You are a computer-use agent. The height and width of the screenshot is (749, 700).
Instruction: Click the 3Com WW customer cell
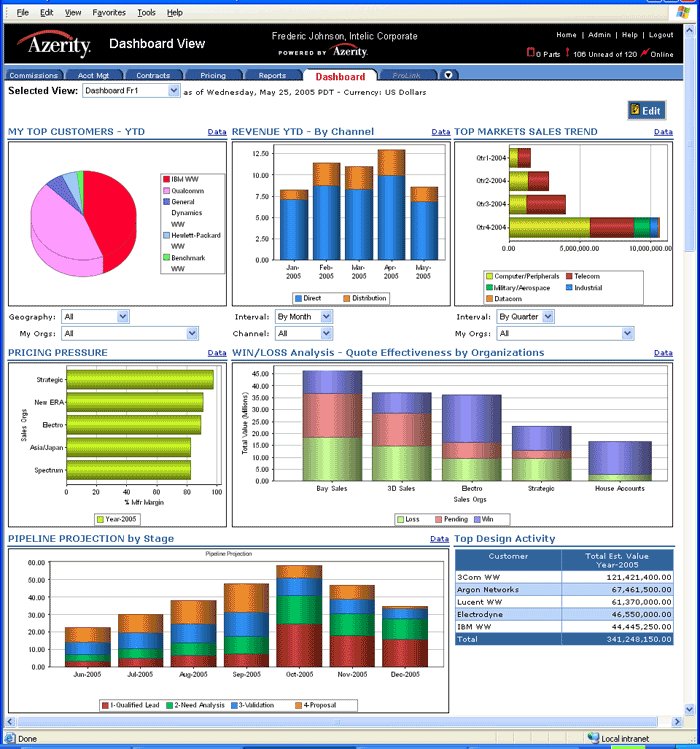[x=508, y=577]
